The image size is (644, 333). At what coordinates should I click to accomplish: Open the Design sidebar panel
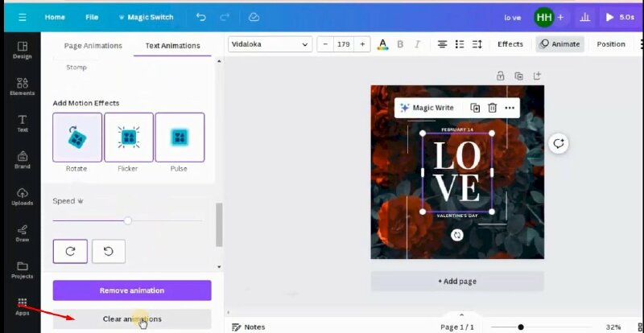23,50
